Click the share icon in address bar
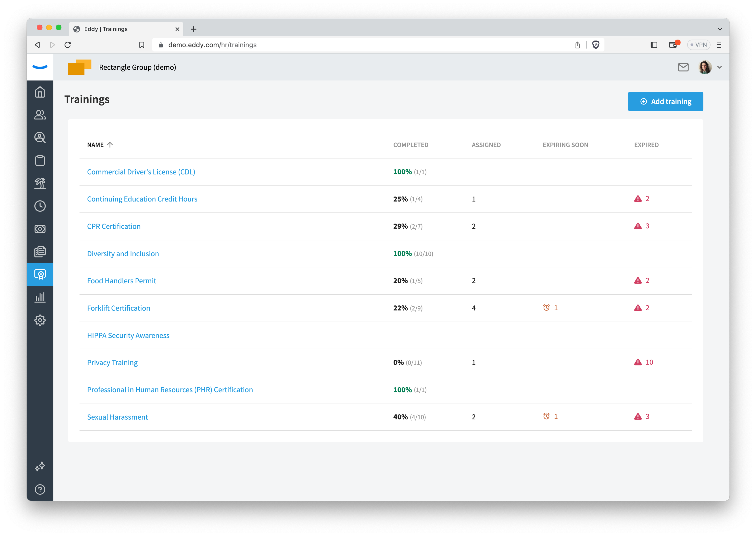The width and height of the screenshot is (756, 536). click(x=577, y=45)
